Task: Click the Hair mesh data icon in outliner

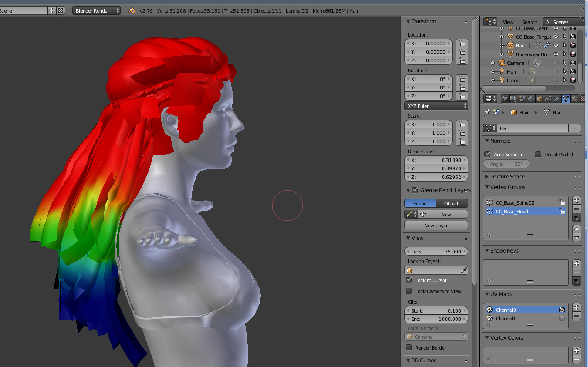Action: pyautogui.click(x=538, y=45)
